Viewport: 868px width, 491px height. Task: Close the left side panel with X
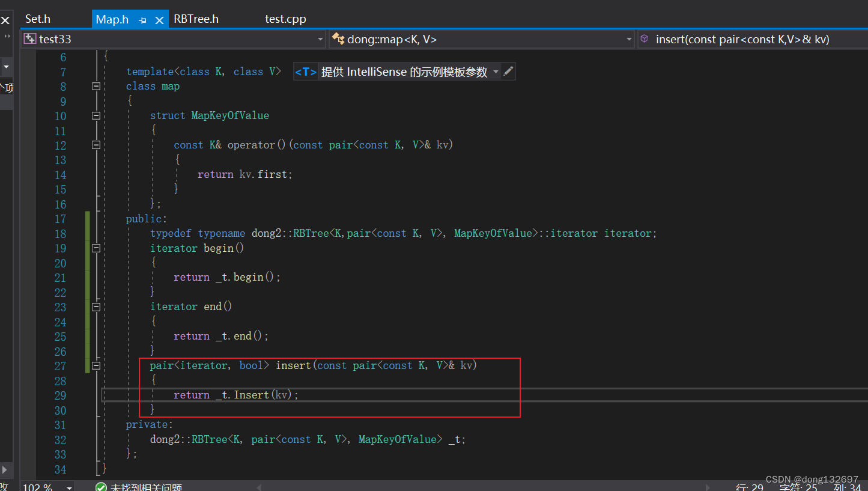click(x=5, y=20)
